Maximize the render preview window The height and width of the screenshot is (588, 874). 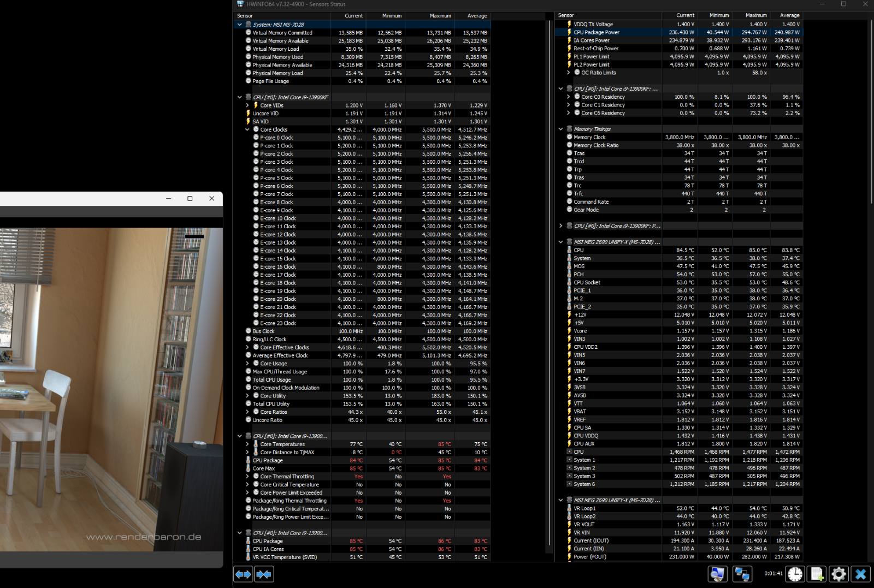(190, 199)
